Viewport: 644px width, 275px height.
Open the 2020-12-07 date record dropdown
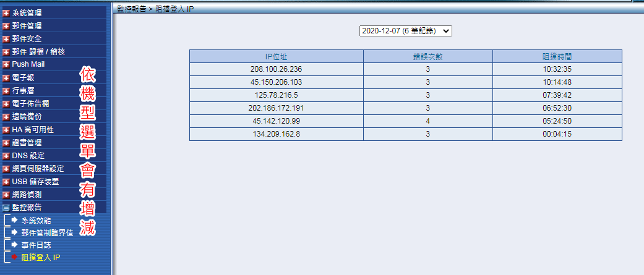click(405, 30)
